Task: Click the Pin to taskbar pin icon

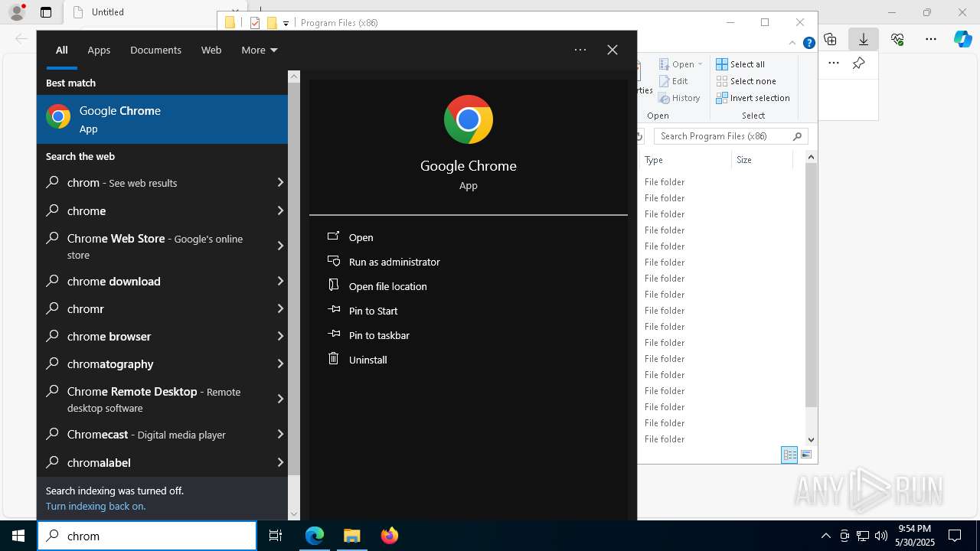Action: (333, 334)
